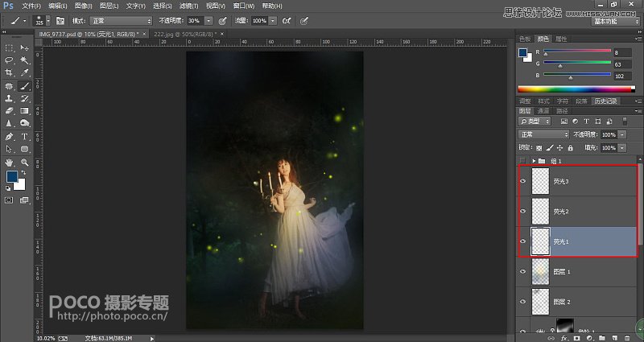Hide the 荧光3 layer
Screen dimensions: 644x342
524,183
